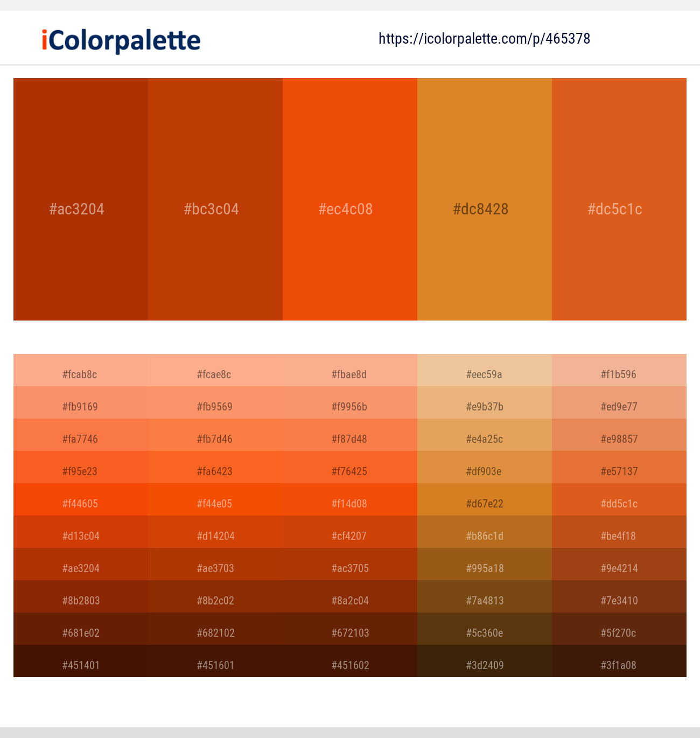Select the #be4f18 shade cell

(x=619, y=532)
